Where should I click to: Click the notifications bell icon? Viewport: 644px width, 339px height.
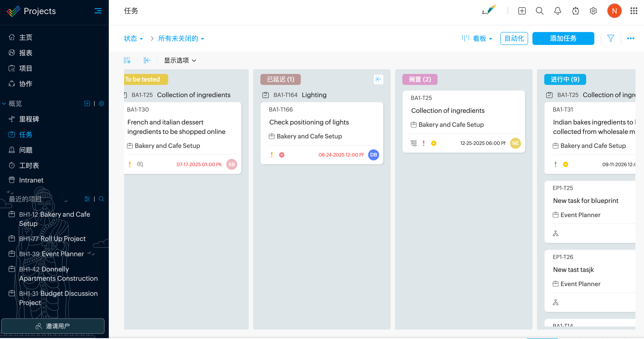(x=558, y=11)
